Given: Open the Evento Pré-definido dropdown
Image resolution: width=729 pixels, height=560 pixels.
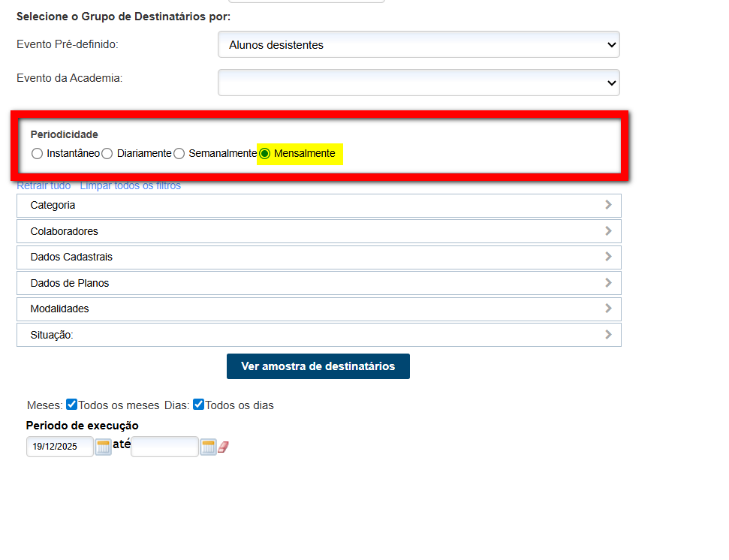Looking at the screenshot, I should pos(418,44).
